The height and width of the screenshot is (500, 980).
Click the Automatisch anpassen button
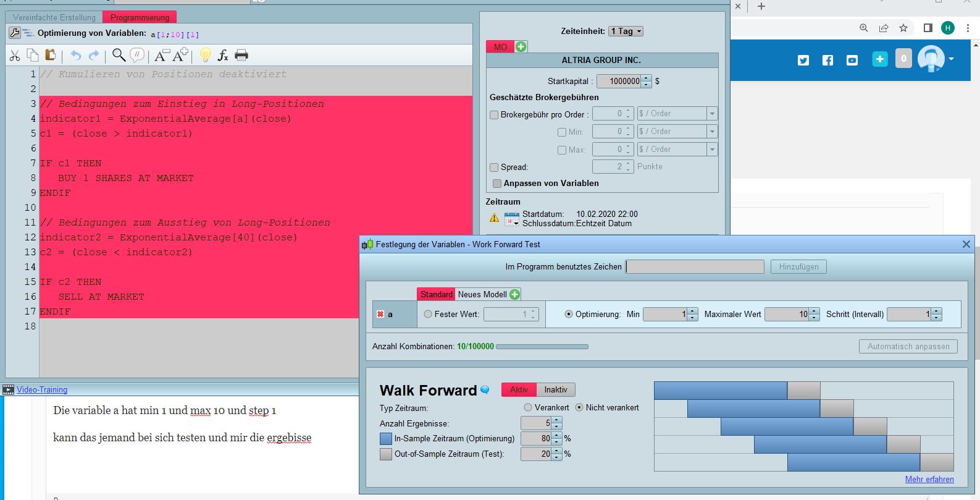click(x=908, y=347)
